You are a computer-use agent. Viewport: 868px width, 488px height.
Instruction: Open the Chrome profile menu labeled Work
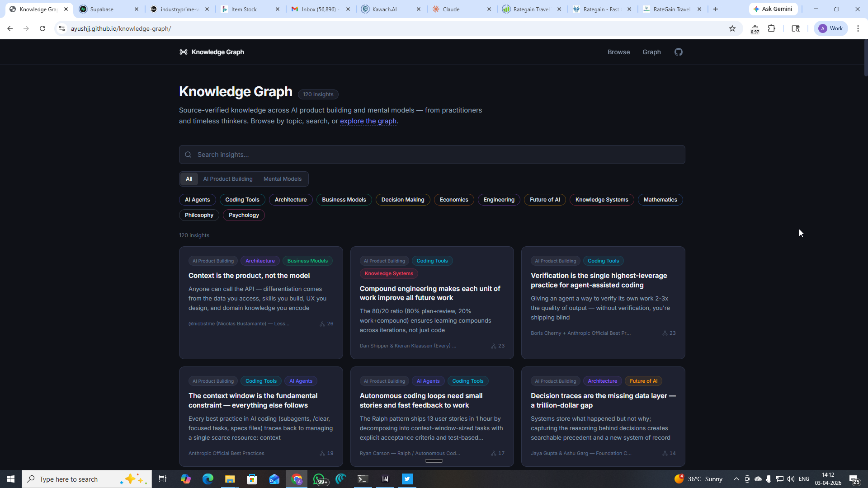coord(830,28)
